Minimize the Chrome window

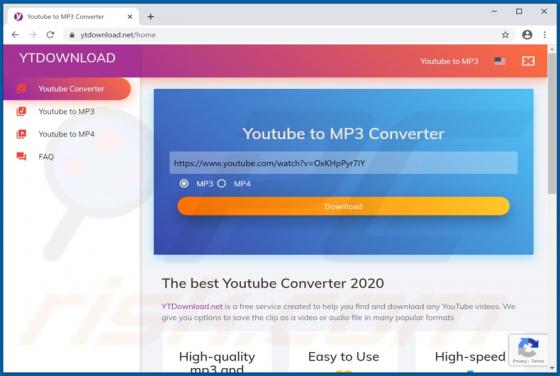pos(494,11)
